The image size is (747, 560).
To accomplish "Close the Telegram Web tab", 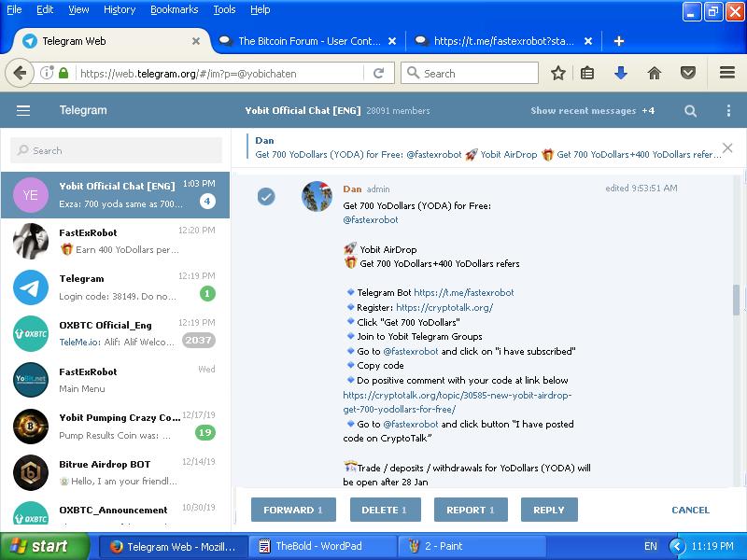I will (x=196, y=41).
